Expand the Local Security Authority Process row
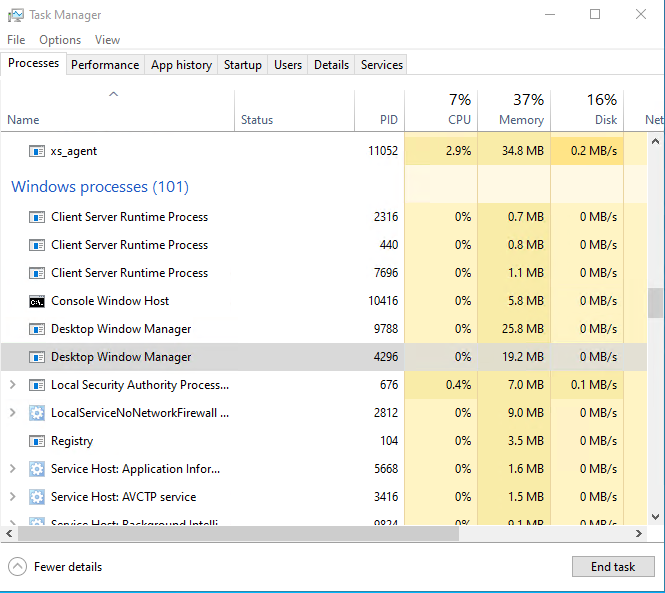The width and height of the screenshot is (665, 593). 12,385
